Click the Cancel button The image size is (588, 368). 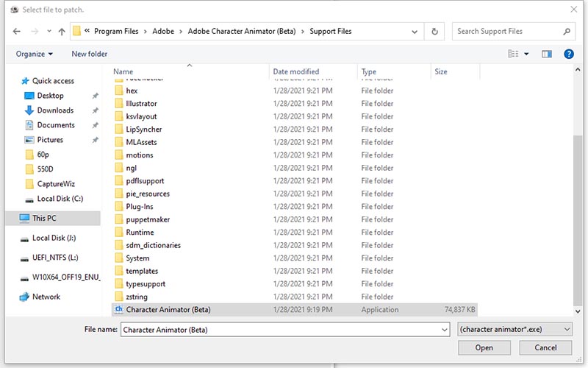coord(545,347)
